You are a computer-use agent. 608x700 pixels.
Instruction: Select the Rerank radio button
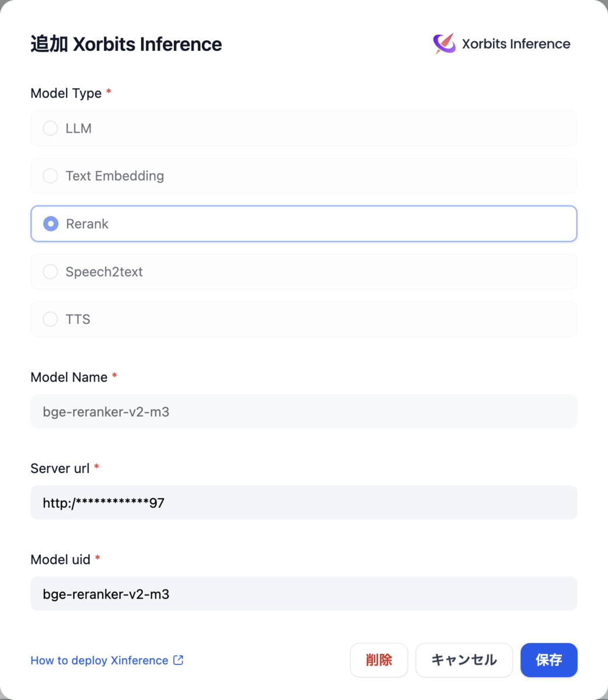(x=51, y=223)
